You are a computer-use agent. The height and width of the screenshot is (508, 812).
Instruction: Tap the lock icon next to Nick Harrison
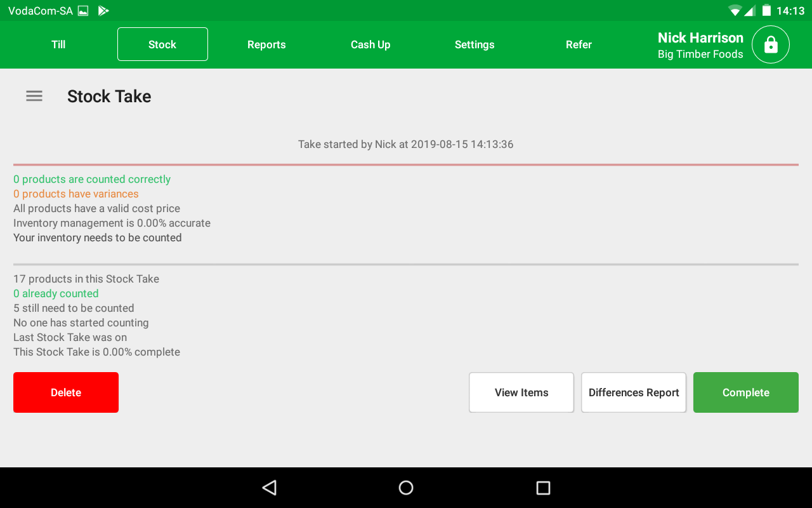(771, 44)
